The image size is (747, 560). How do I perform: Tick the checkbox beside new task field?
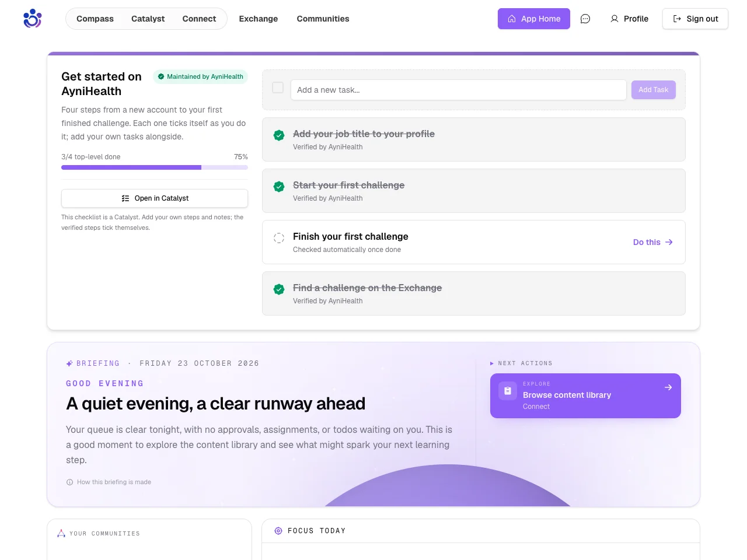(278, 87)
